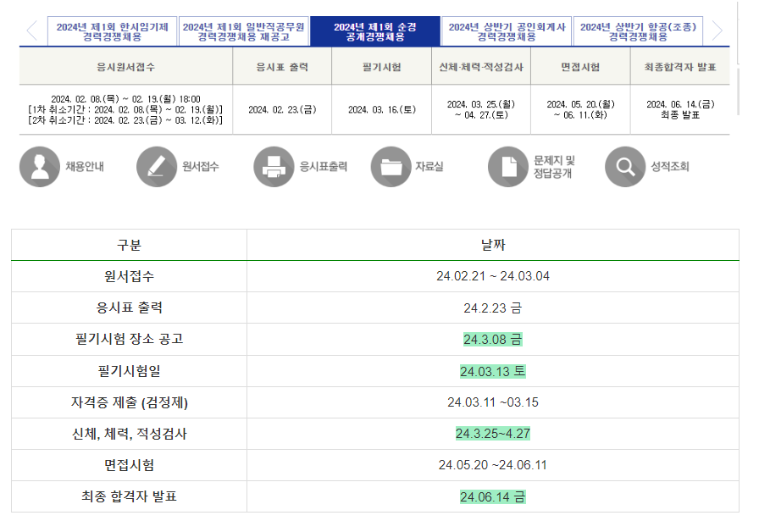Switch to 2024년 상반기 항공(조종) 경력경쟁채용 tab
Screen dimensions: 759x532
(x=638, y=31)
